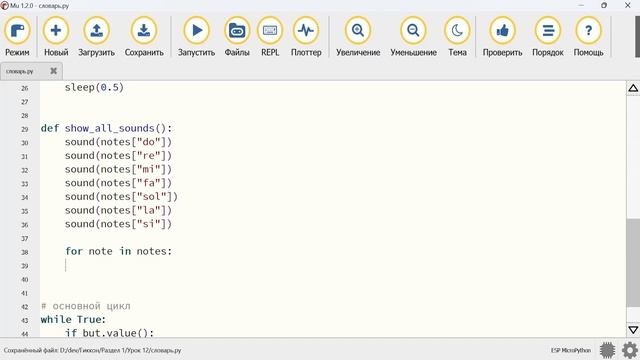Switch the theme with Тема
Image resolution: width=640 pixels, height=360 pixels.
[457, 36]
